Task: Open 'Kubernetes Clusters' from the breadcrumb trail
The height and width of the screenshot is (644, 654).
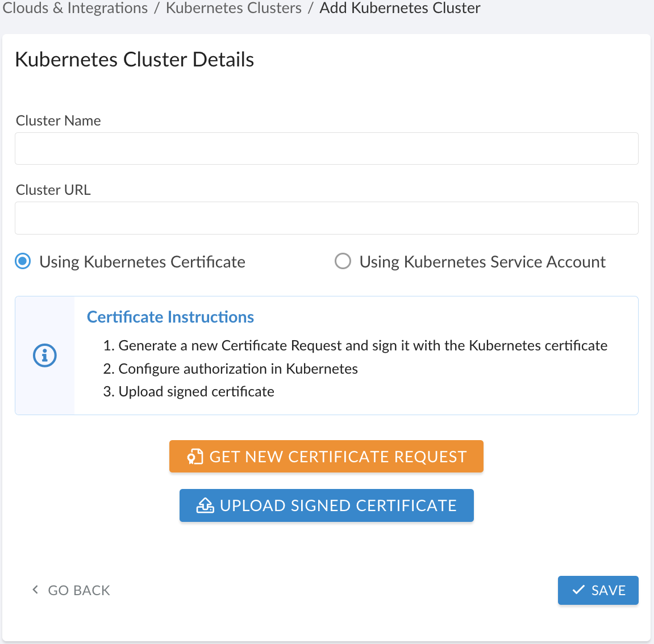Action: (233, 9)
